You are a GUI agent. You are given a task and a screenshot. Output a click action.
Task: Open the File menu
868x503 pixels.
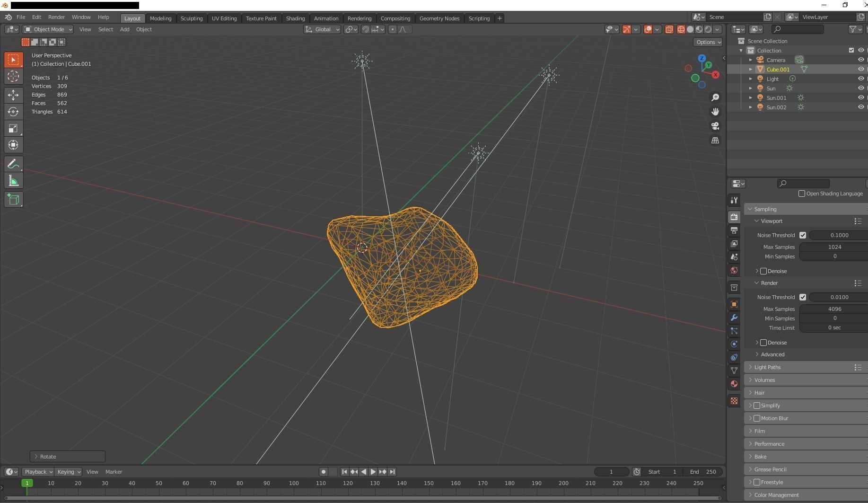[x=21, y=17]
